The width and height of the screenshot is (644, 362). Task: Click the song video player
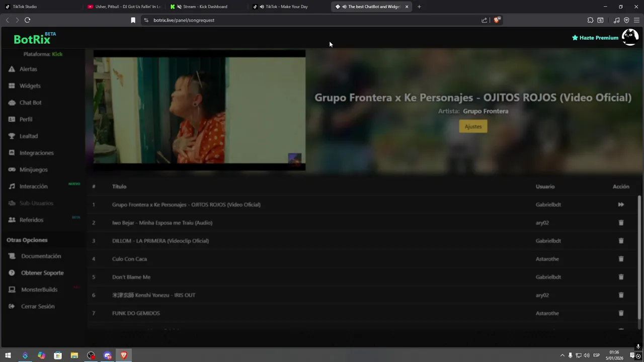199,110
